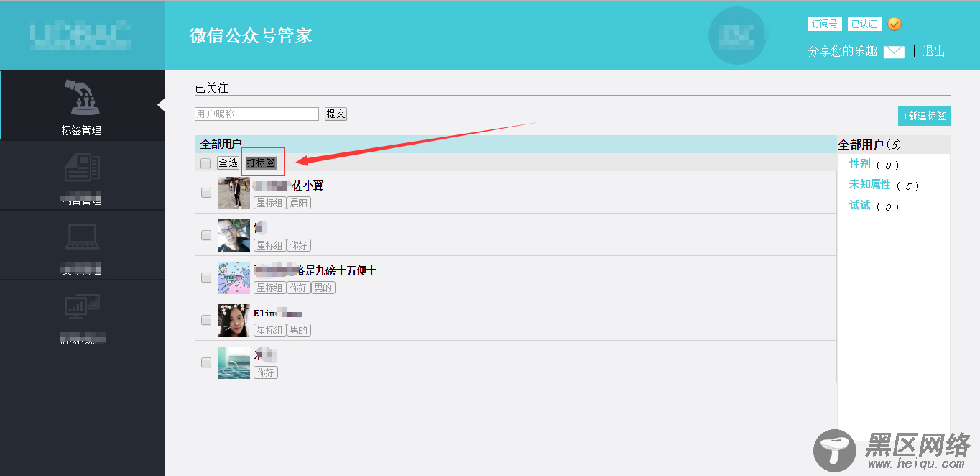Click the name ending 九磅十五便士
The image size is (980, 476).
(x=315, y=271)
